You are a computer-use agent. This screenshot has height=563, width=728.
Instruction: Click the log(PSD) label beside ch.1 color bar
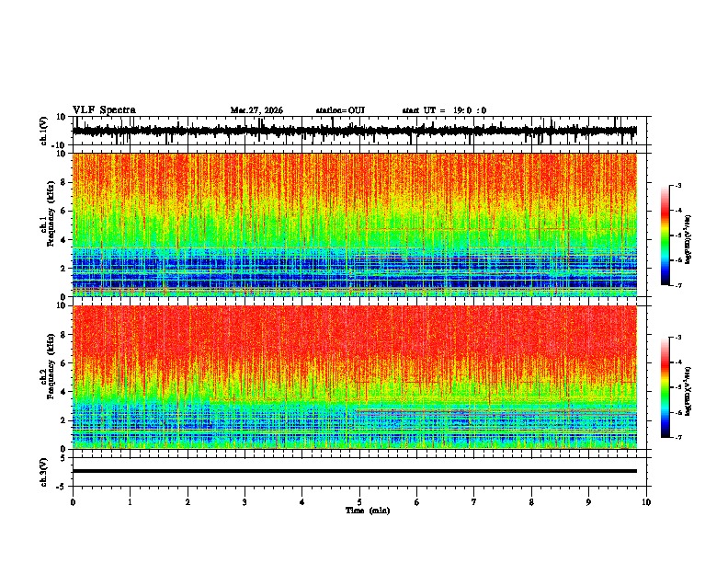[688, 240]
